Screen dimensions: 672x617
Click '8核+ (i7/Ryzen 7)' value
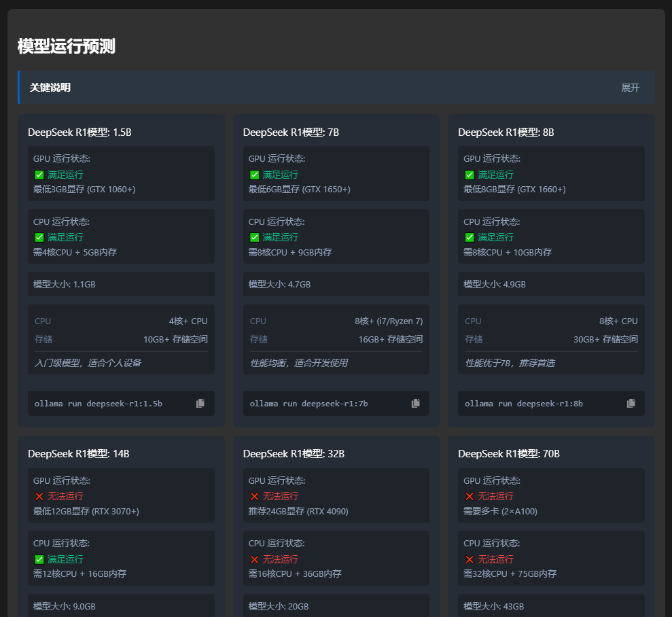pos(389,321)
